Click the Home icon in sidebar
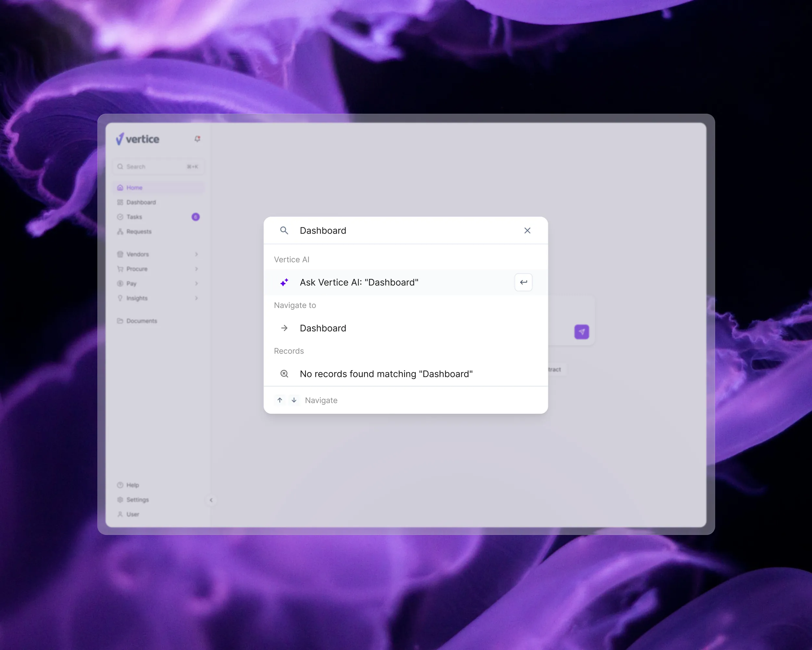 coord(120,188)
